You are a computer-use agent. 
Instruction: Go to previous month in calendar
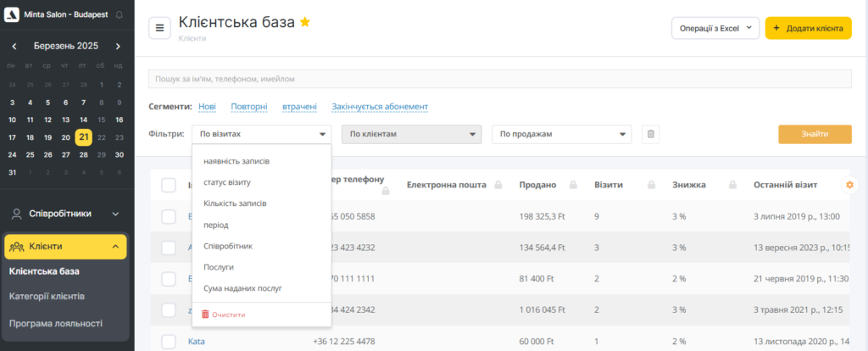pos(14,46)
